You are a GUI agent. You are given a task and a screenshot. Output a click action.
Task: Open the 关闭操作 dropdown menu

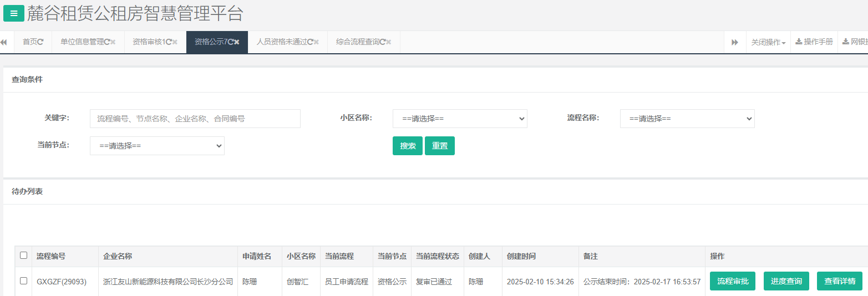point(768,42)
